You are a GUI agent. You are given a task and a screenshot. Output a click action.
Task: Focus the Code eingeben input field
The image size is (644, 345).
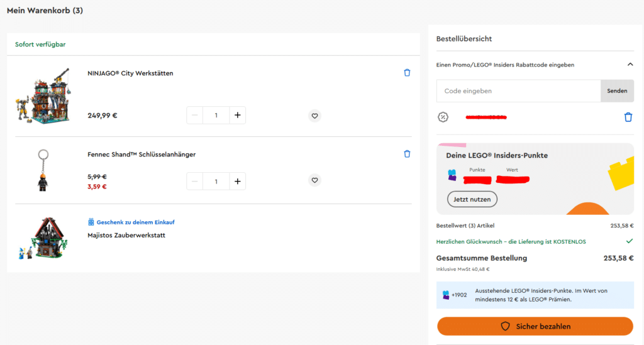pyautogui.click(x=518, y=91)
